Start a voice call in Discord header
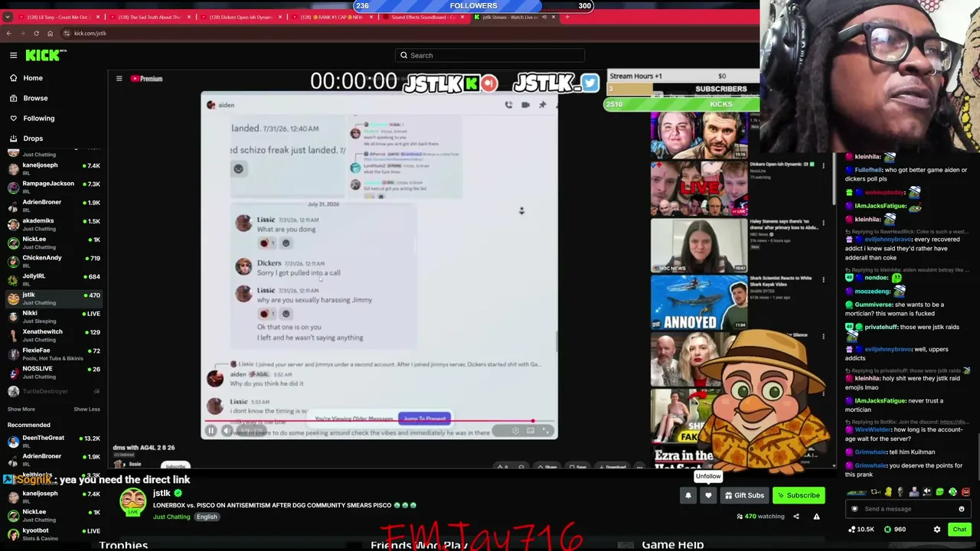Image resolution: width=980 pixels, height=551 pixels. pos(508,105)
